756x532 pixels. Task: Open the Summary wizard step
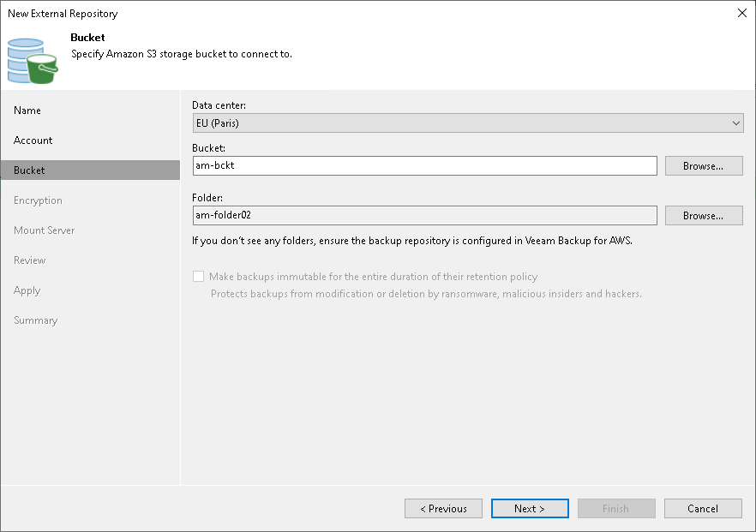36,320
